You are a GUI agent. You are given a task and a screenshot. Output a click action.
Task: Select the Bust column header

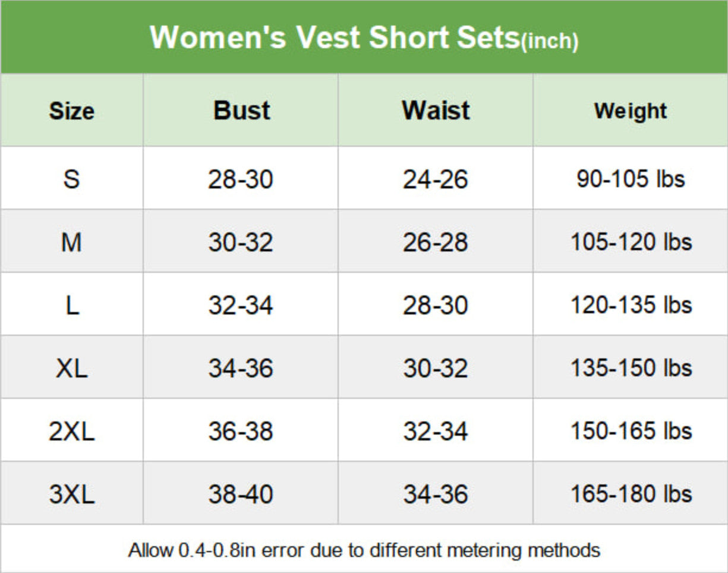(241, 111)
